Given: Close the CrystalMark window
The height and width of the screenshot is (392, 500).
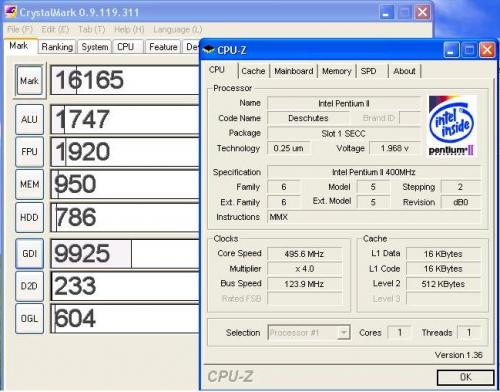Looking at the screenshot, I should (x=422, y=13).
